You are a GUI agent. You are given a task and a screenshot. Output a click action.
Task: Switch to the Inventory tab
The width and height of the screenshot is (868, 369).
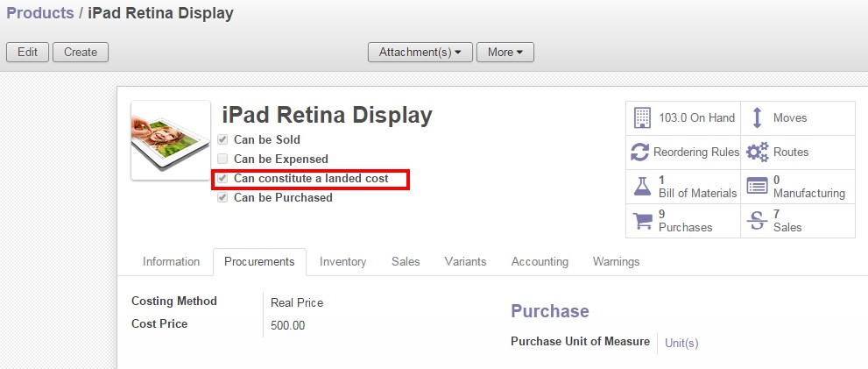342,261
